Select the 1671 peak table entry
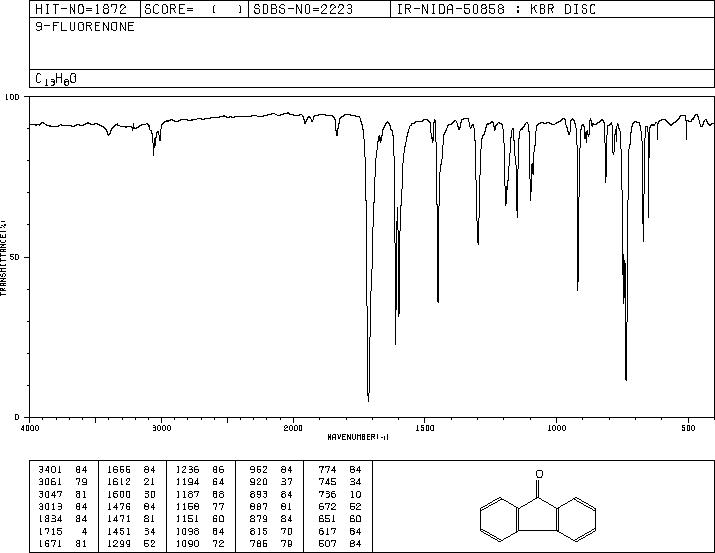The image size is (715, 553). pos(62,544)
